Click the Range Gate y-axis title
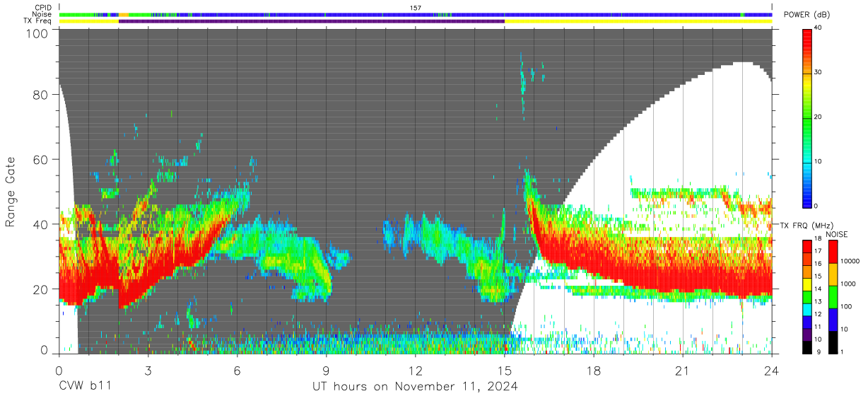 (x=11, y=192)
